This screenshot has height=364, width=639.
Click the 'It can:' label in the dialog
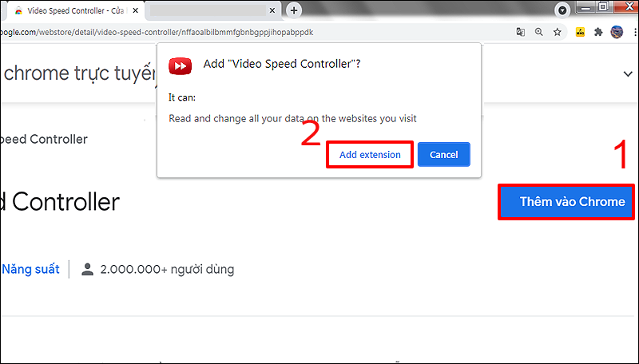click(x=182, y=97)
